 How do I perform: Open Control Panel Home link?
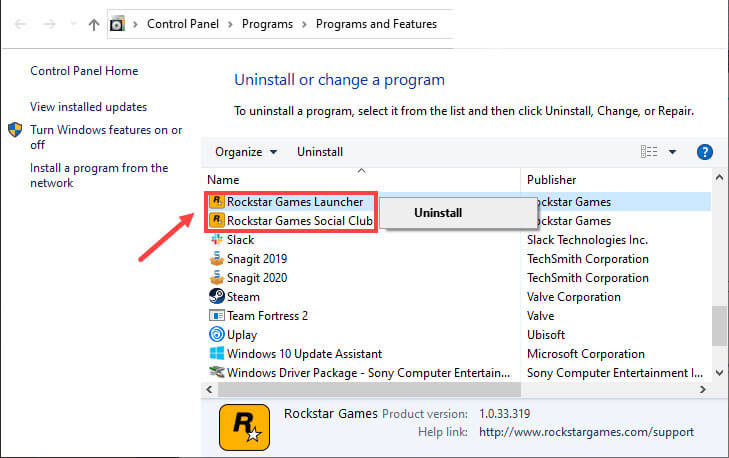click(84, 71)
